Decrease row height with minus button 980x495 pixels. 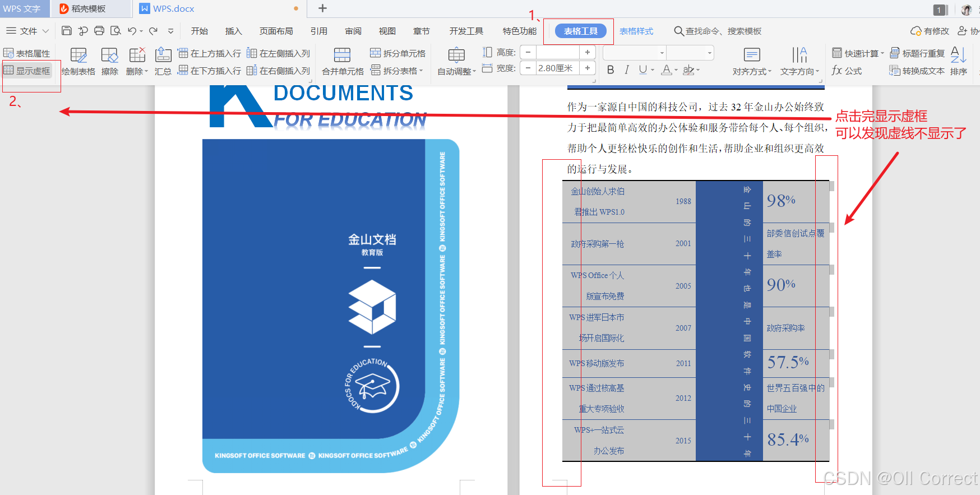point(528,52)
